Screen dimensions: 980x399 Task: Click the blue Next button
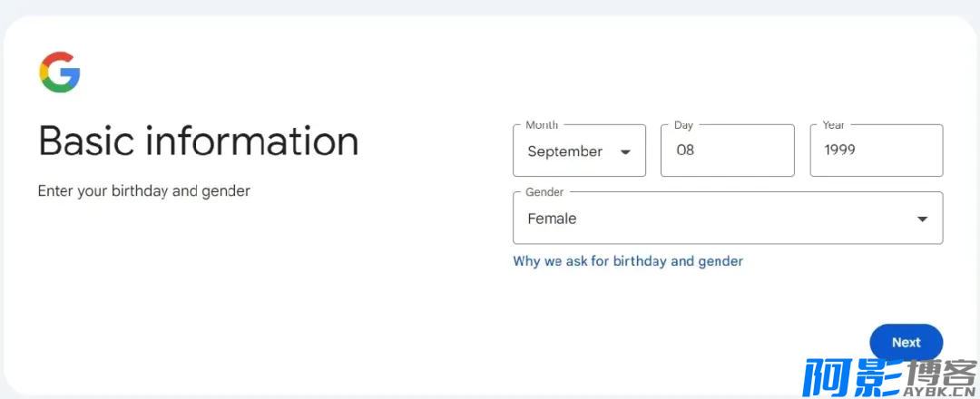point(906,342)
